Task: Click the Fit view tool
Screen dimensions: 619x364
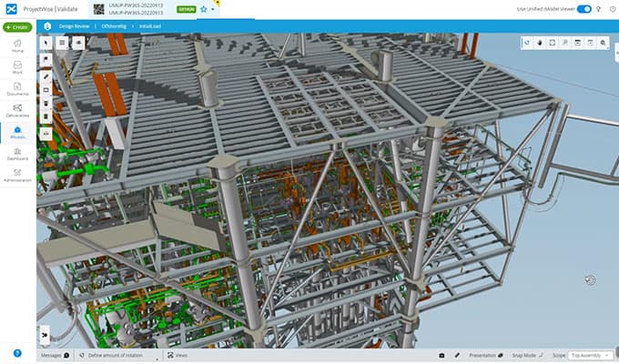Action: 553,43
